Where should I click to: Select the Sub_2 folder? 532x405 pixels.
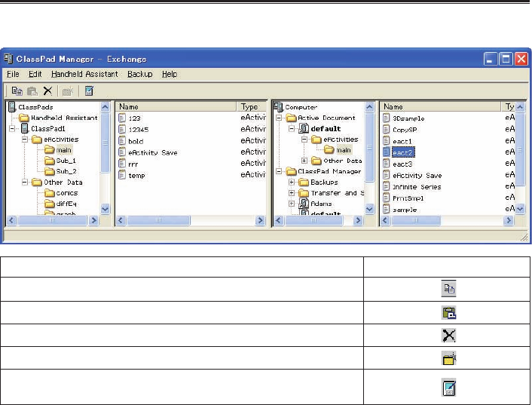click(x=60, y=171)
